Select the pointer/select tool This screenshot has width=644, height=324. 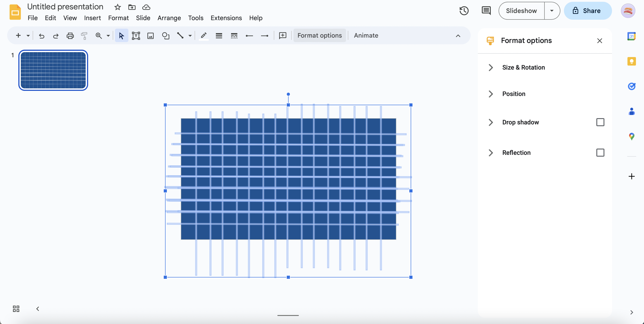click(121, 36)
